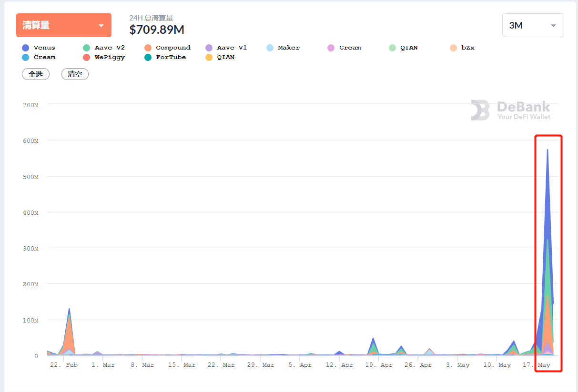Click the DeBank logo watermark icon
The width and height of the screenshot is (578, 392).
[x=480, y=110]
